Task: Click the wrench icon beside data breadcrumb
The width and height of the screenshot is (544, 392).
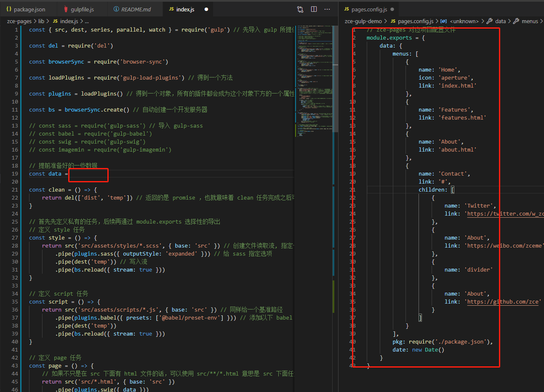Action: (x=490, y=21)
